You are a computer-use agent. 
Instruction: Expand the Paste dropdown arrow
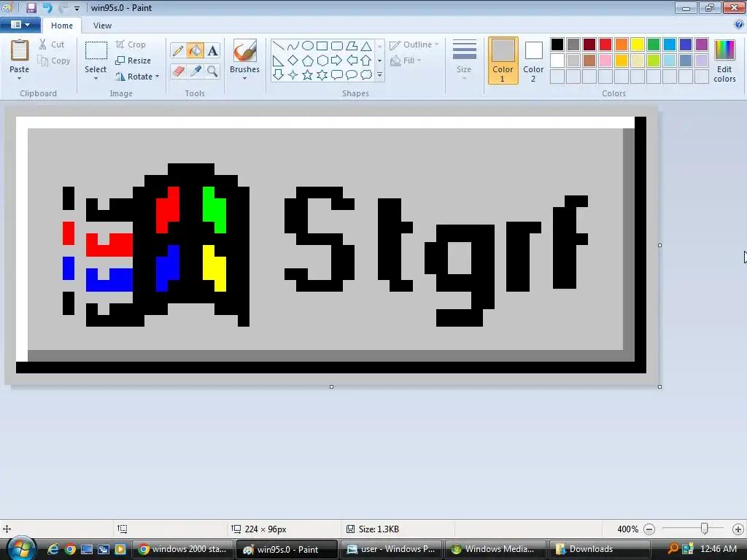(x=19, y=79)
